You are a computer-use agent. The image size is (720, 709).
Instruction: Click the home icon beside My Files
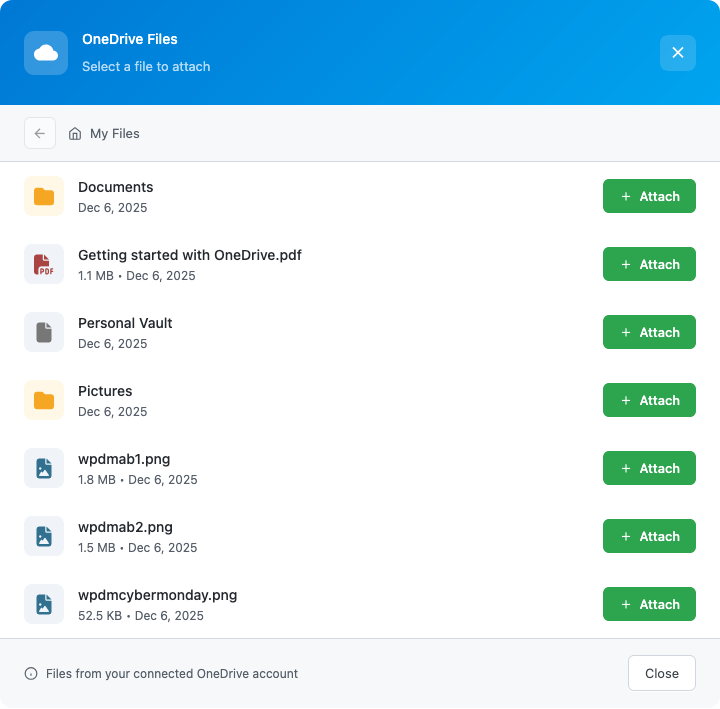point(75,134)
